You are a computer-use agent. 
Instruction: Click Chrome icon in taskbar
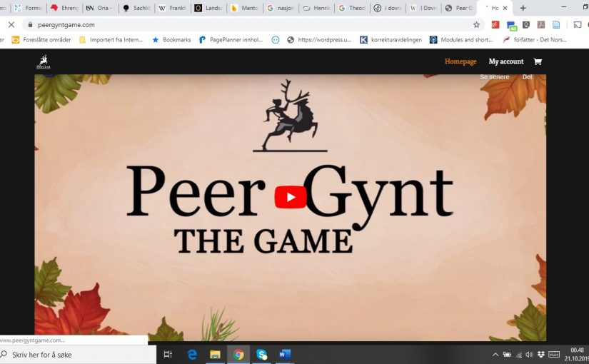click(x=238, y=354)
